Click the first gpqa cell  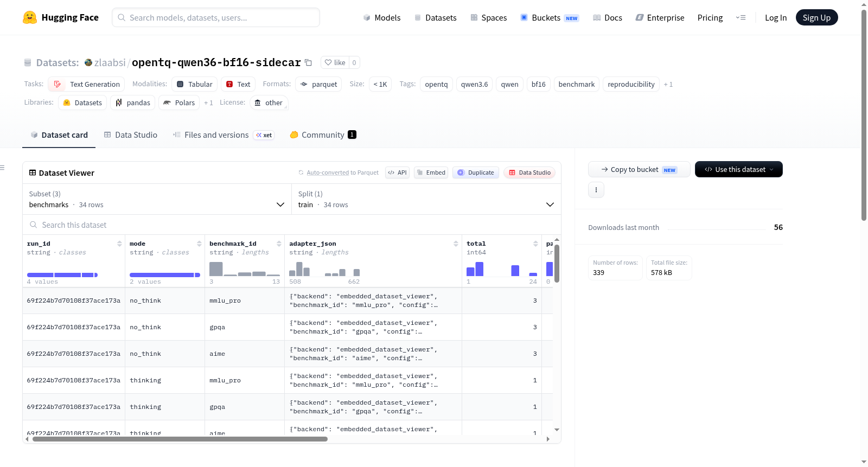(245, 327)
